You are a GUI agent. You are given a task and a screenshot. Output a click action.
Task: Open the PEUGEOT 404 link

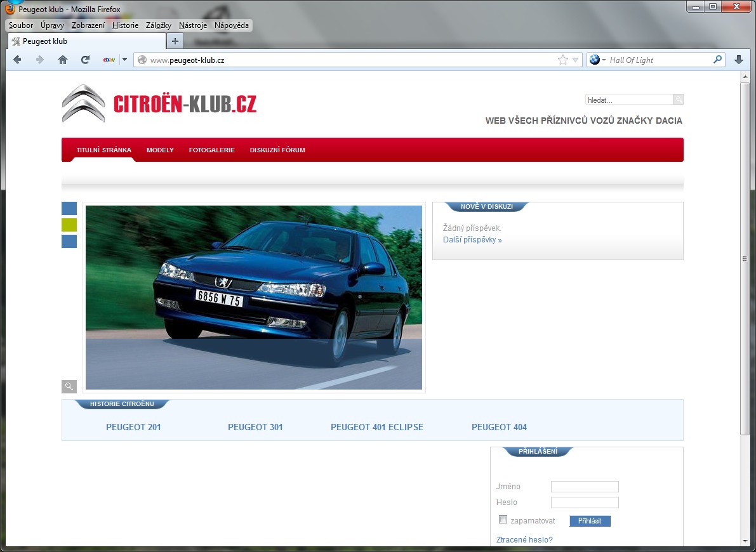pyautogui.click(x=499, y=427)
